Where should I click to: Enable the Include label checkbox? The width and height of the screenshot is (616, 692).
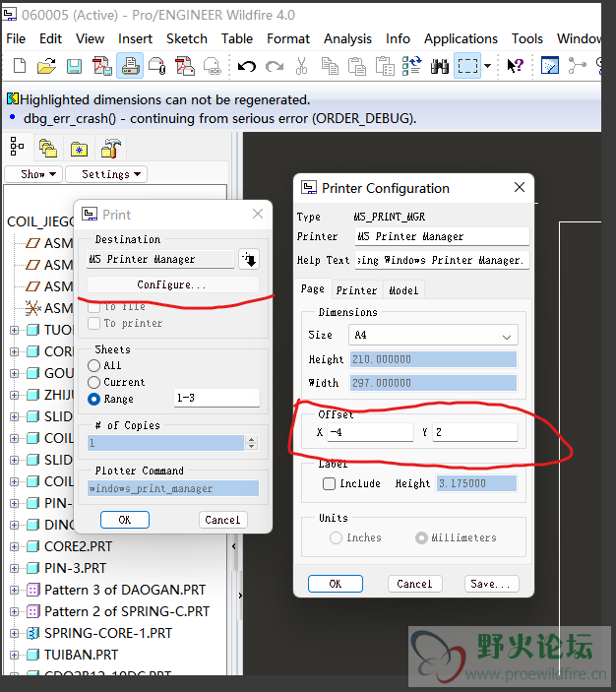pyautogui.click(x=330, y=483)
